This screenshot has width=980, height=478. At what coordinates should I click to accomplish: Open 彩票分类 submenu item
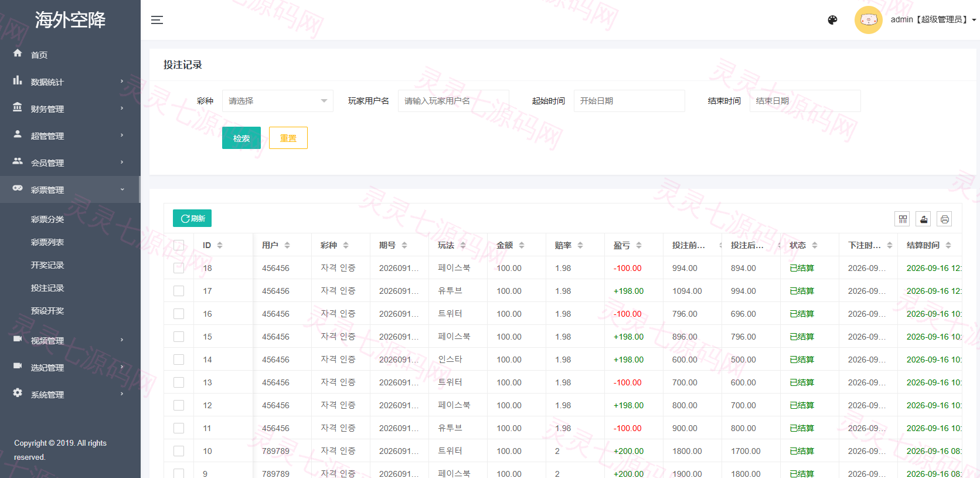coord(47,219)
